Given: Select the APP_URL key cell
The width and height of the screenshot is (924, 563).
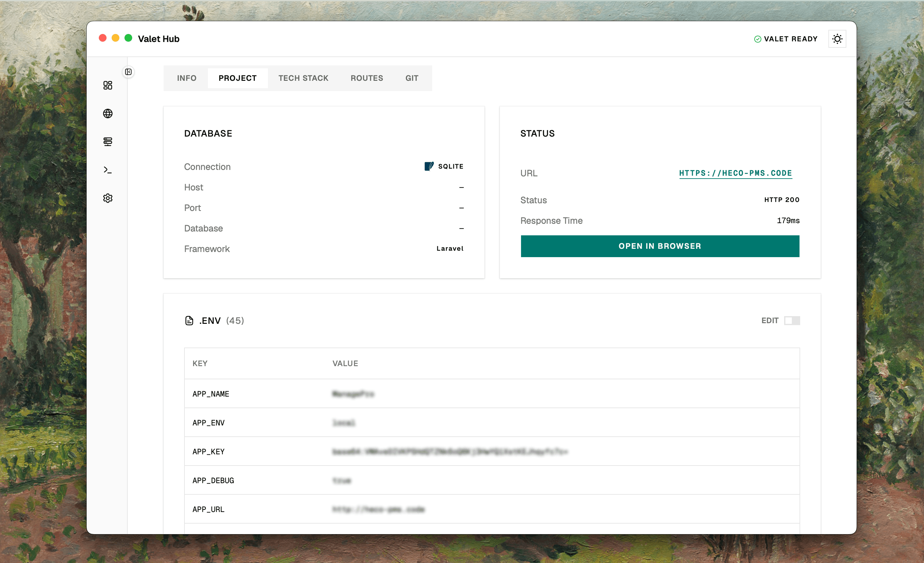Looking at the screenshot, I should 209,509.
